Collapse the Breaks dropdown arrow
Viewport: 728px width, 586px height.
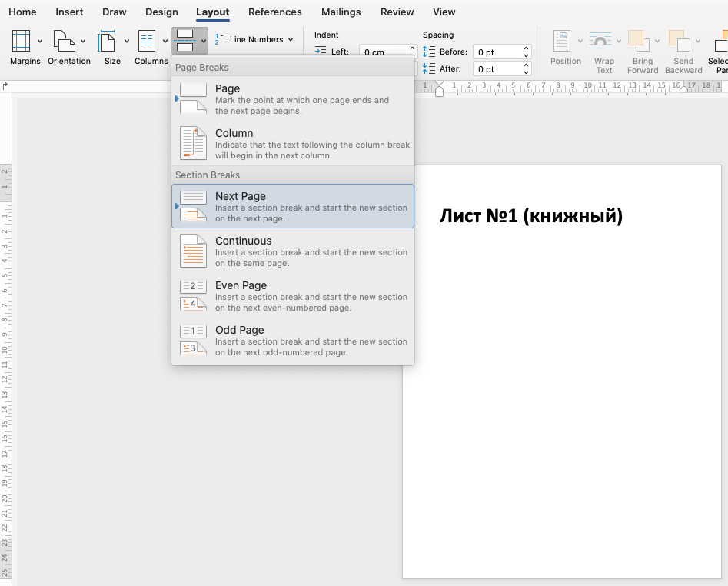pos(204,41)
